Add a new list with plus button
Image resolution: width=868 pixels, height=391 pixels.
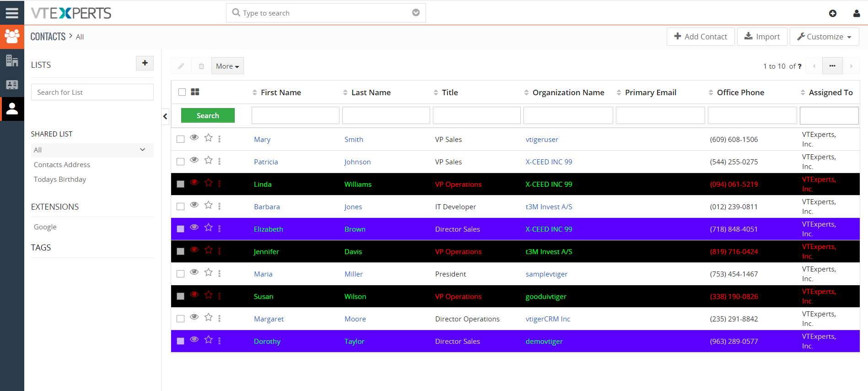point(145,63)
